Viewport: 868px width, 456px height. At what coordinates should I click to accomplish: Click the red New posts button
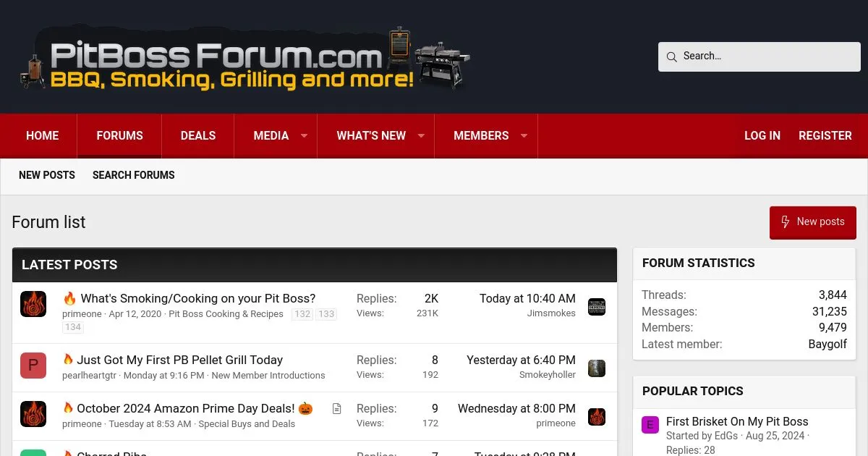tap(813, 222)
